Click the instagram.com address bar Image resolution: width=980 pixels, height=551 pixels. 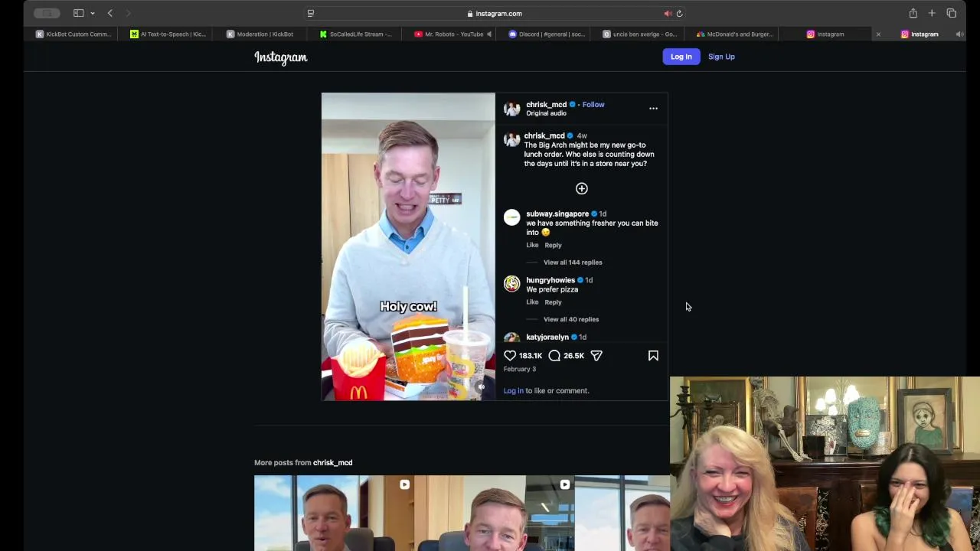(x=495, y=13)
